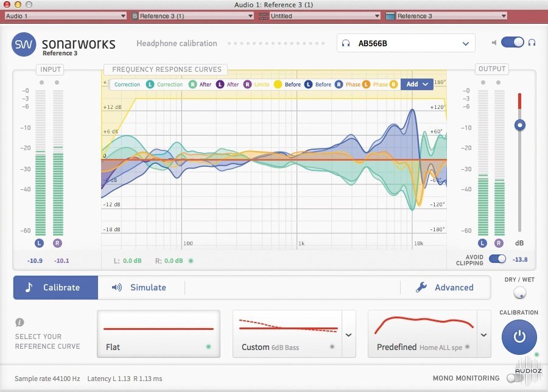Select the Calibrate tab
Screen dimensions: 548x392
(x=55, y=287)
